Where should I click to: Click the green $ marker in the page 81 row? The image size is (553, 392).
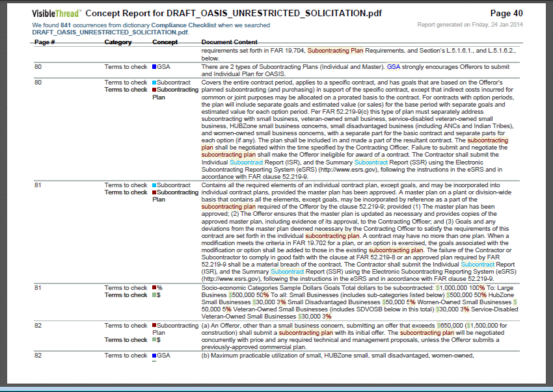click(154, 294)
